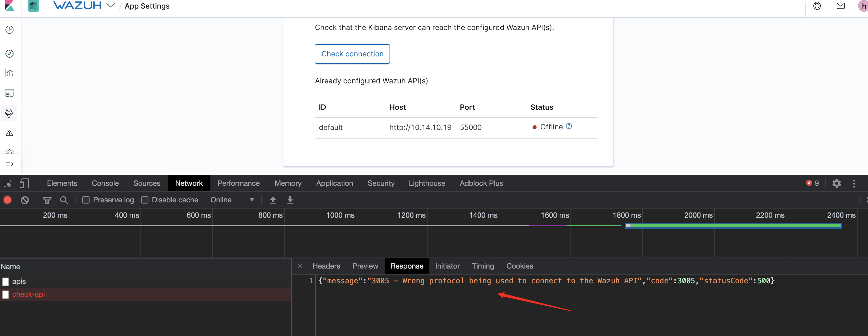
Task: Click the export HAR download icon
Action: coord(290,200)
